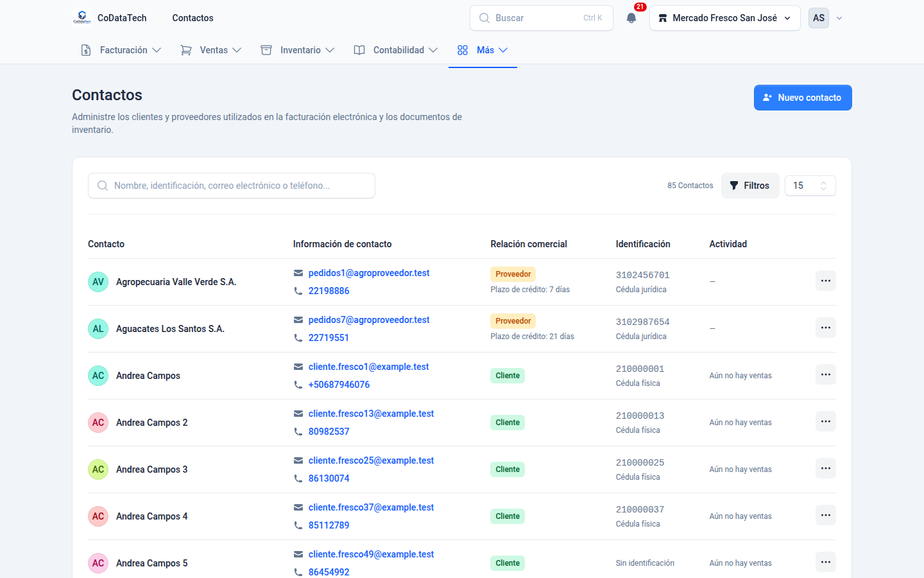Screen dimensions: 924x578
Task: Click the CoDataTech brand name
Action: [122, 18]
